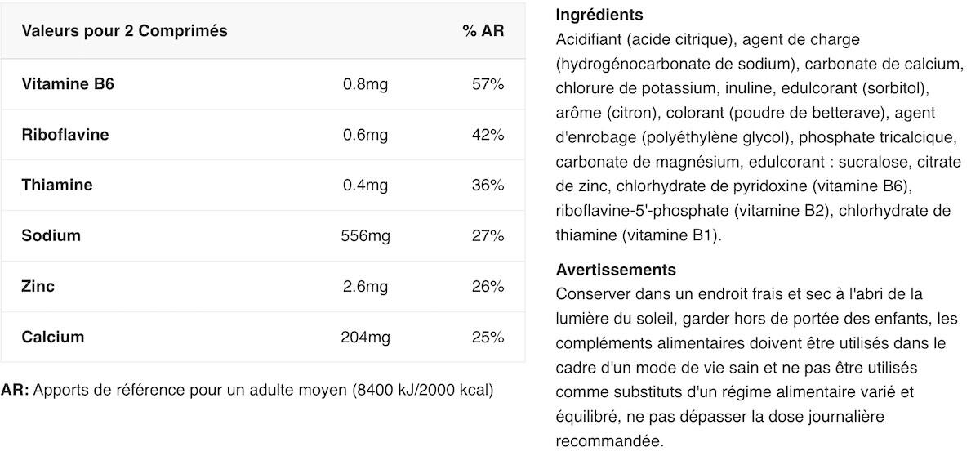Select the 'Ingrédients' heading
Image resolution: width=980 pixels, height=465 pixels.
(x=599, y=15)
